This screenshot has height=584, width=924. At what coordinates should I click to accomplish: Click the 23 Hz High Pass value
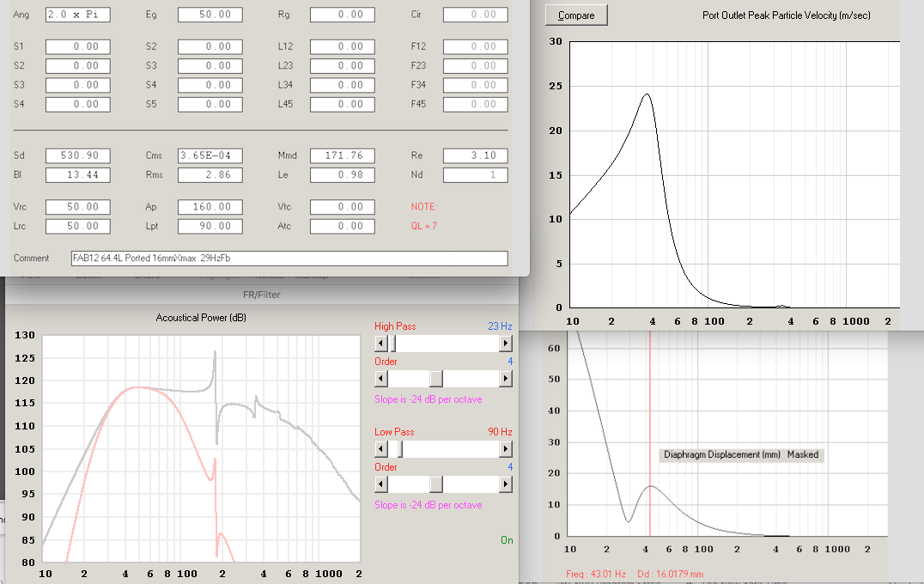tap(500, 325)
